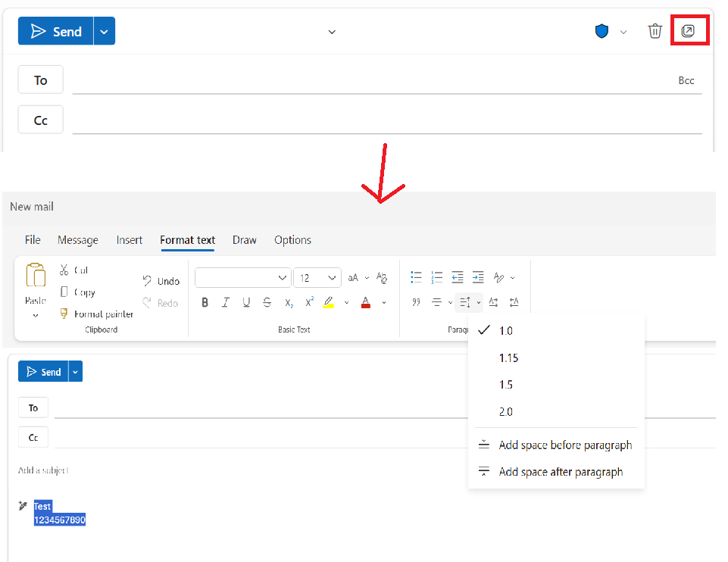Click the left-to-right text direction icon

493,302
